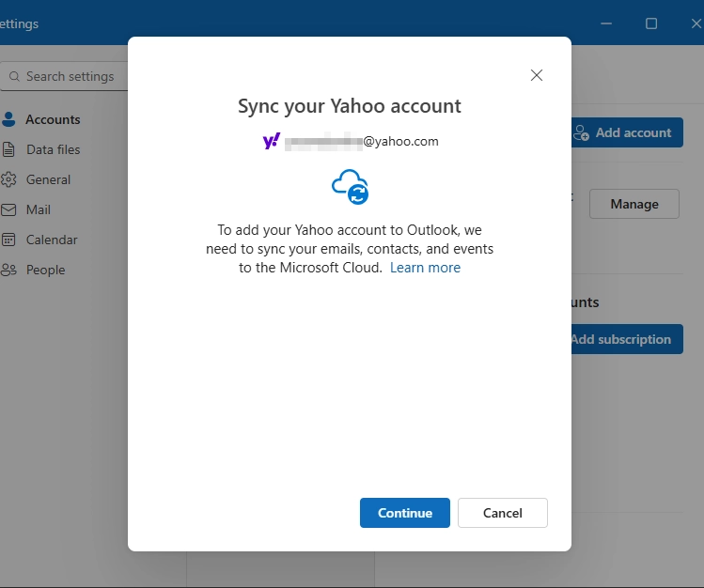Click the People icon in sidebar
This screenshot has height=588, width=704.
[8, 270]
